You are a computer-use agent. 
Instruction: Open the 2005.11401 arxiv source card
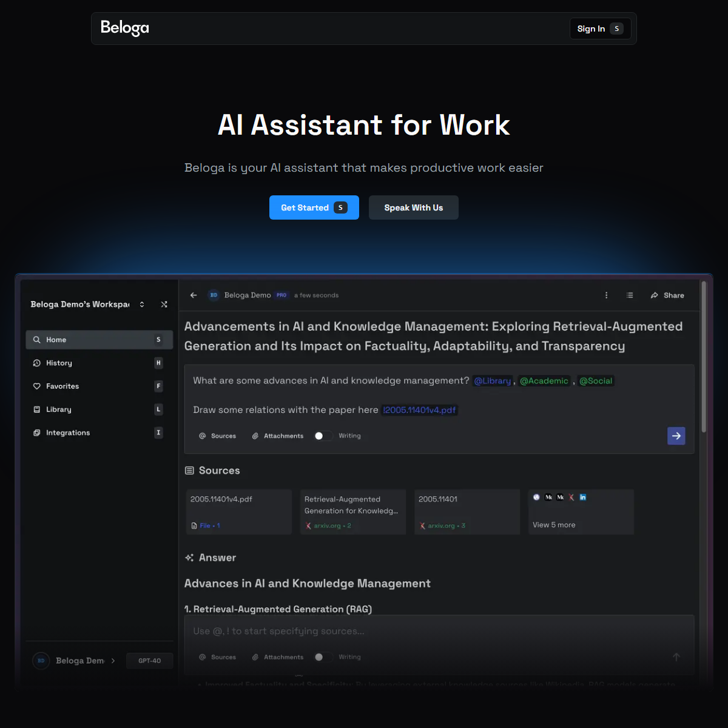(467, 512)
